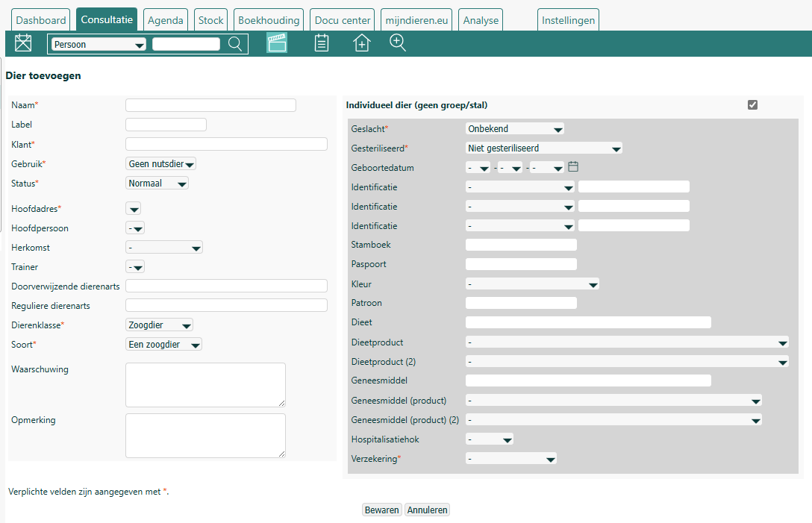The image size is (812, 523).
Task: Click the Bewaren button
Action: point(381,510)
